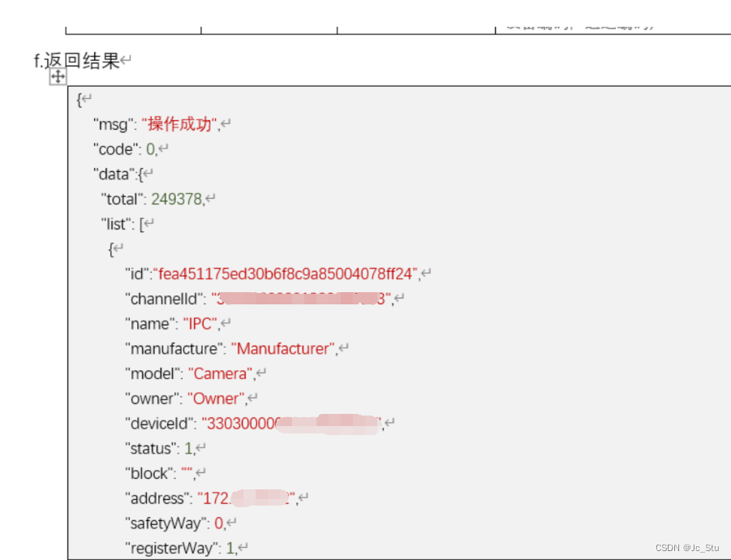Click the code value 0

click(150, 149)
